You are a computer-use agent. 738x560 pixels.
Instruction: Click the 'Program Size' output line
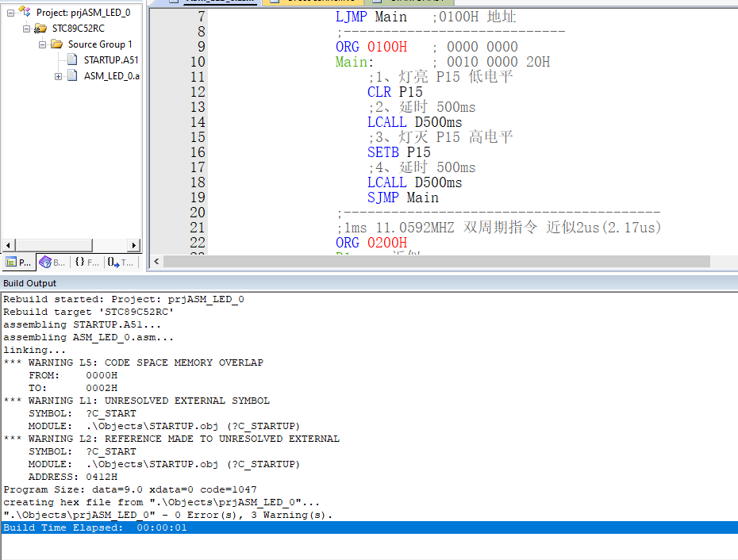click(130, 489)
